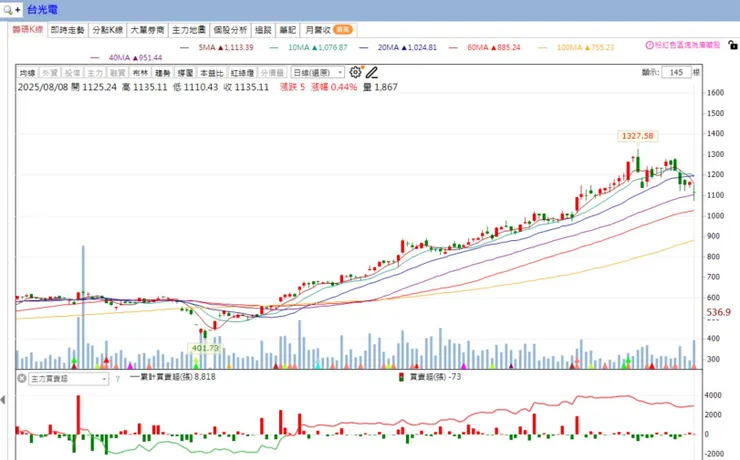
Task: Click the 買賣超 red-green legend icon
Action: click(x=402, y=377)
